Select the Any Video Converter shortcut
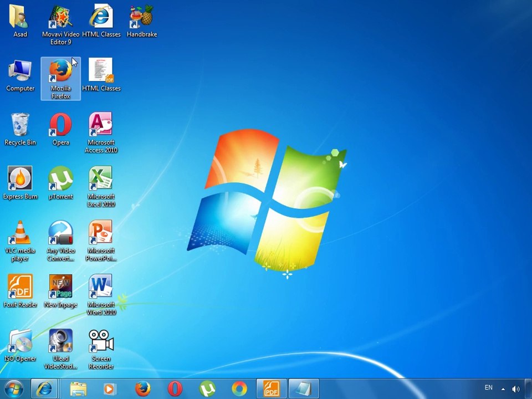 tap(61, 241)
